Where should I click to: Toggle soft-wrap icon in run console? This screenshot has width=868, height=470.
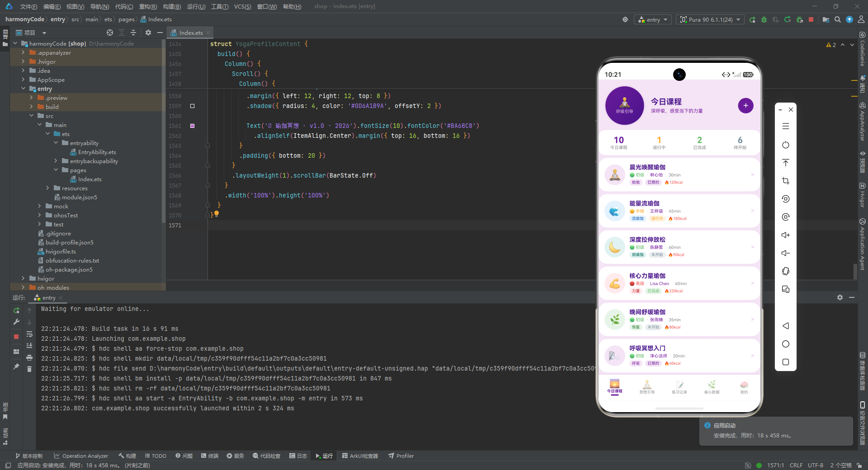[29, 334]
